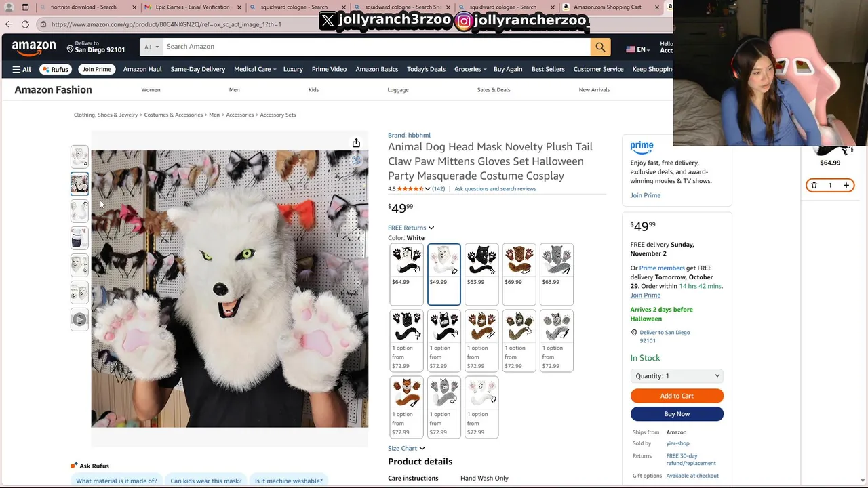Select the brown fox $72.99 option swatch

407,407
